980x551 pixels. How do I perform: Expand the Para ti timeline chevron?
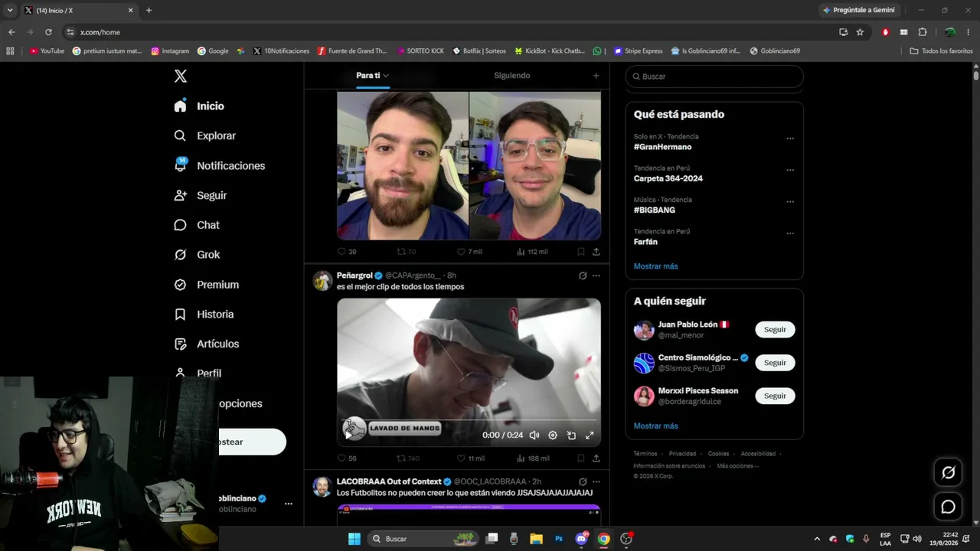pos(386,76)
